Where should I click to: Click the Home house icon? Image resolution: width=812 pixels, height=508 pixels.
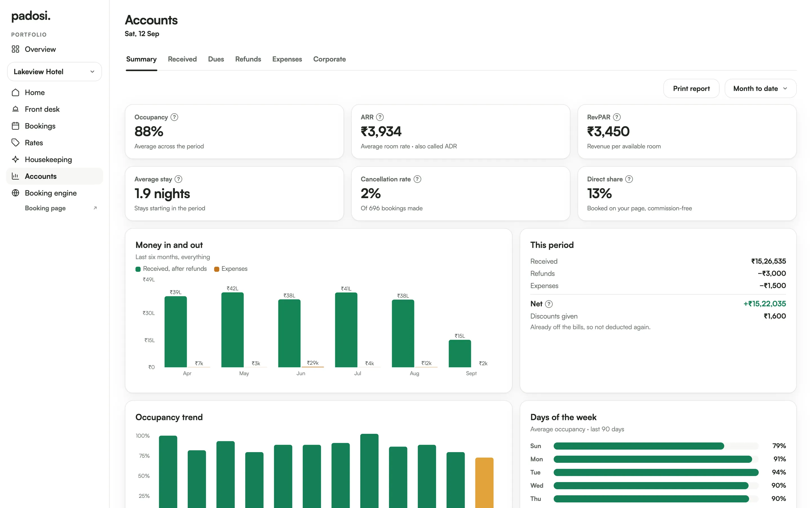16,92
